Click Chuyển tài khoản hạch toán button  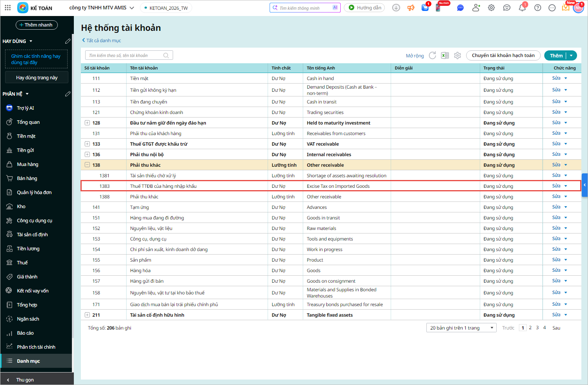click(503, 55)
